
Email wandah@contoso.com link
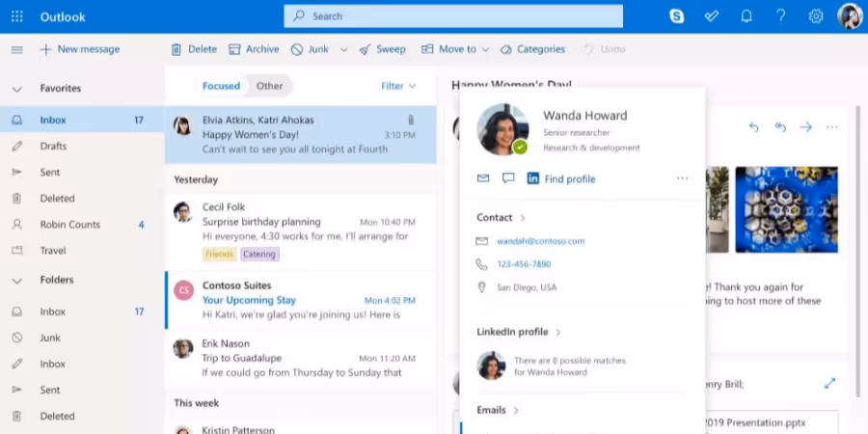pos(540,241)
